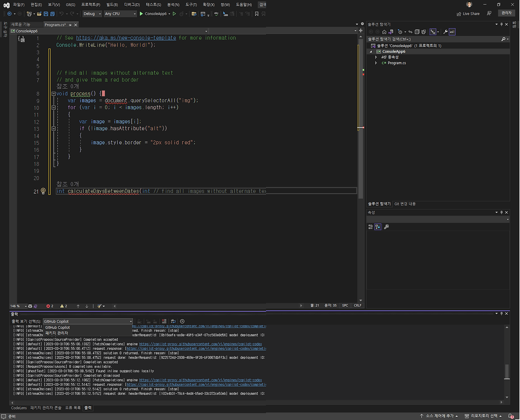Click the lightbulb icon next to line 21
The image size is (520, 420).
tap(43, 191)
